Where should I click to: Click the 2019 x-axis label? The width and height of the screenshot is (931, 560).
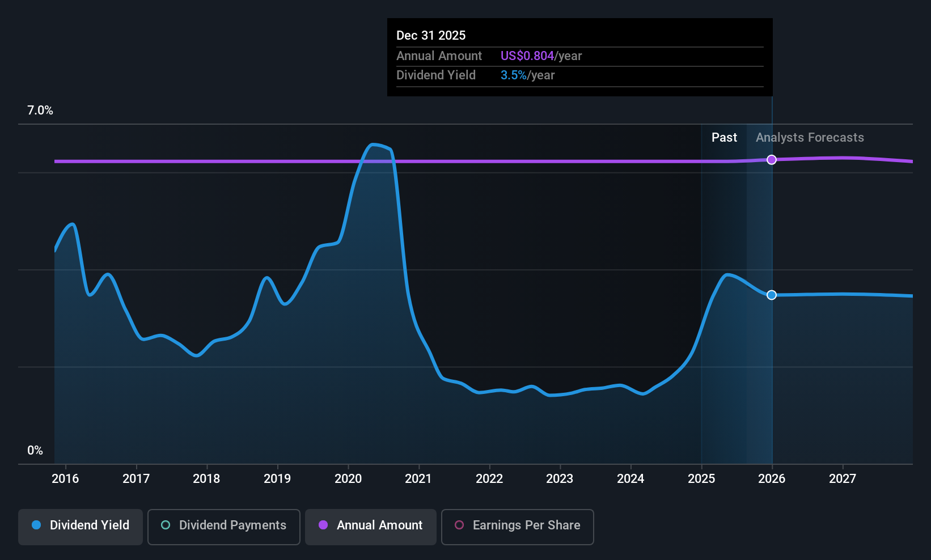point(277,478)
